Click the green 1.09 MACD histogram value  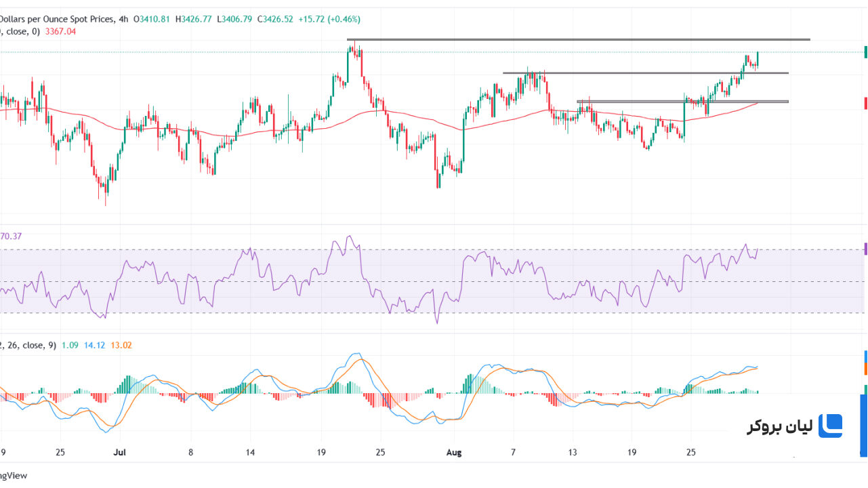point(70,345)
